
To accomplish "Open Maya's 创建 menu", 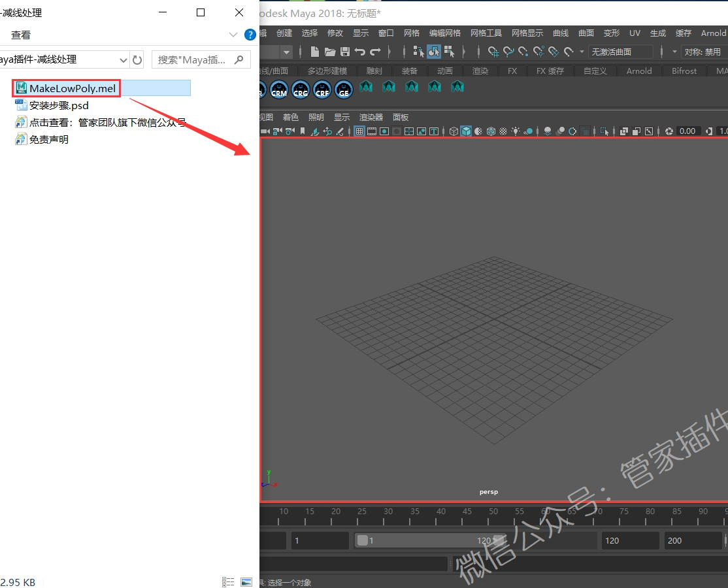I will pyautogui.click(x=284, y=33).
